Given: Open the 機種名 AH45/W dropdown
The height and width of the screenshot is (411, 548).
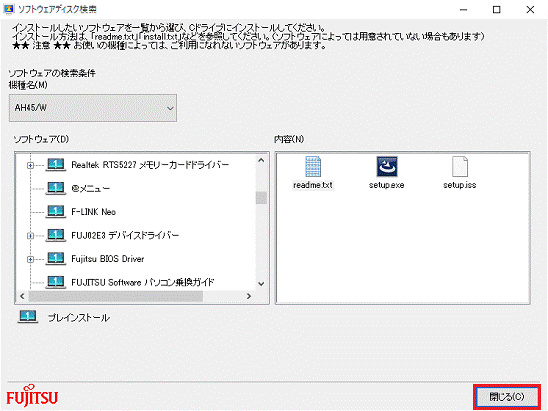Looking at the screenshot, I should point(93,108).
